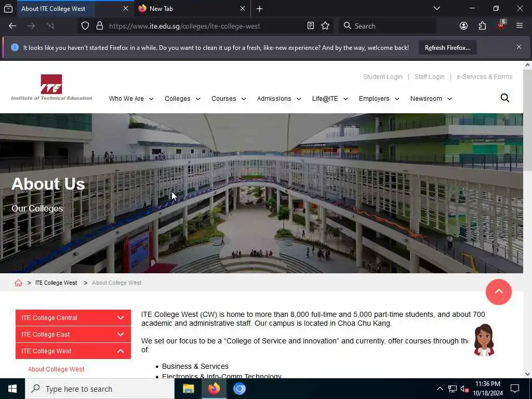The height and width of the screenshot is (399, 532).
Task: Open a new tab with plus button
Action: coord(260,9)
